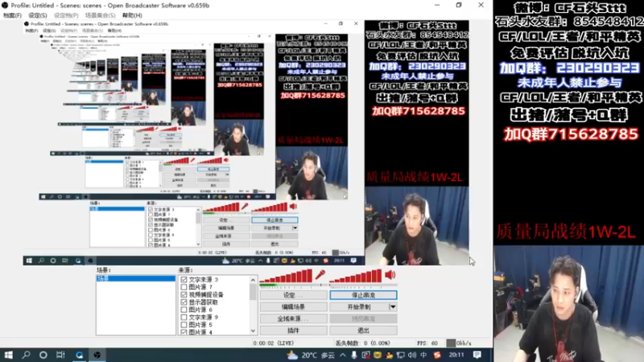Mute desktop audio with the red speaker icon
Image resolution: width=644 pixels, height=362 pixels.
pyautogui.click(x=390, y=274)
